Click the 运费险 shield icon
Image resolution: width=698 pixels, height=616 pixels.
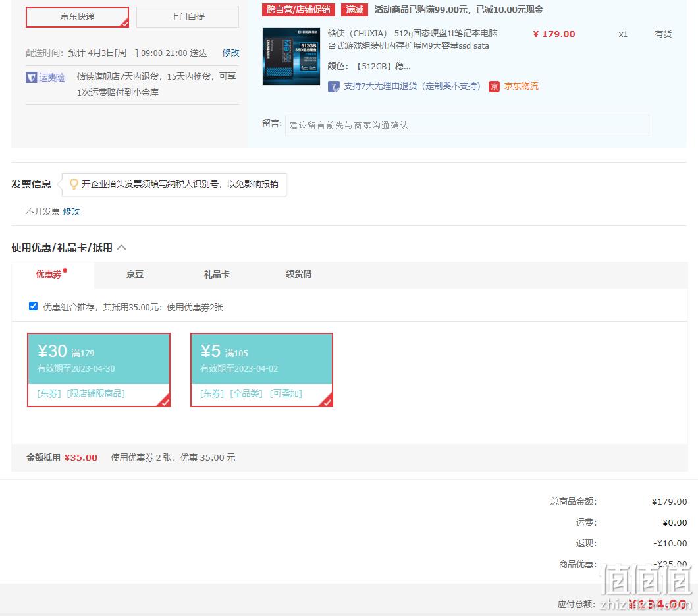click(31, 78)
